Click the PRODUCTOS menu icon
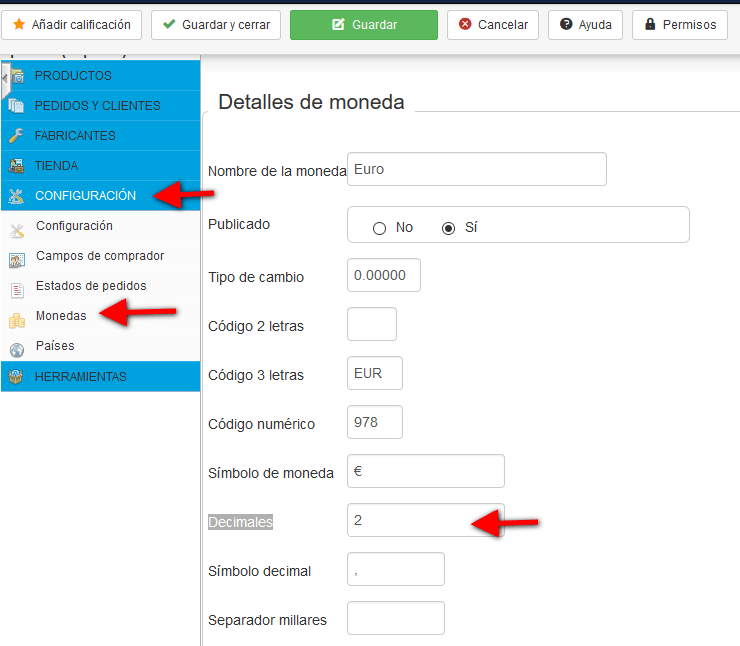Image resolution: width=740 pixels, height=646 pixels. 17,76
